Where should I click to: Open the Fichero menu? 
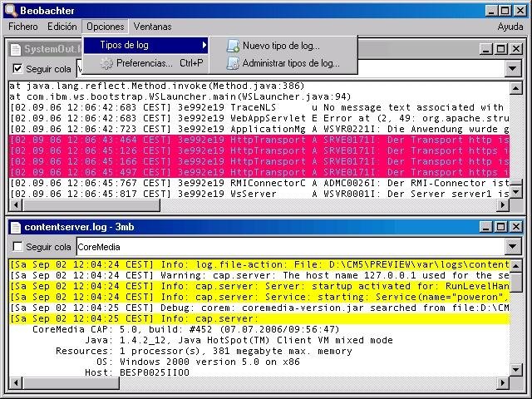tap(23, 27)
